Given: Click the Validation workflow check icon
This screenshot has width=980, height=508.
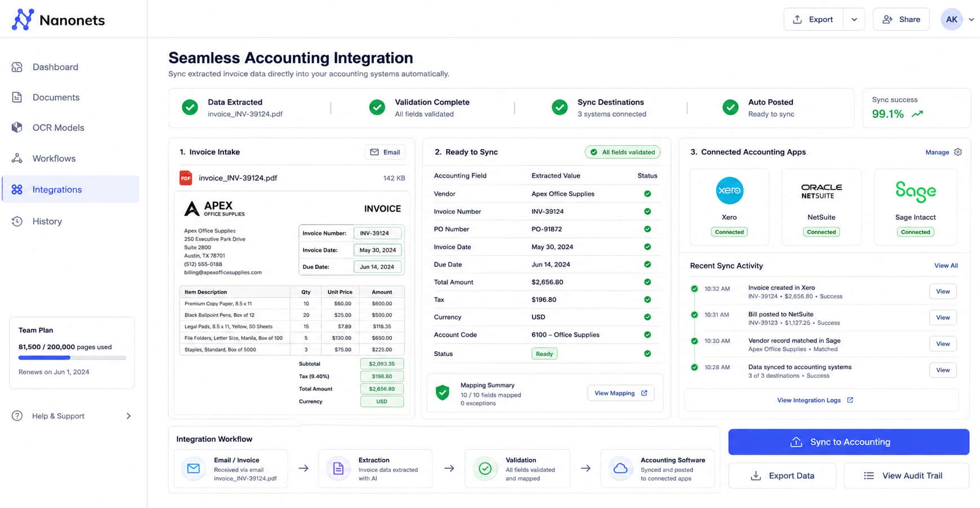Looking at the screenshot, I should click(485, 469).
